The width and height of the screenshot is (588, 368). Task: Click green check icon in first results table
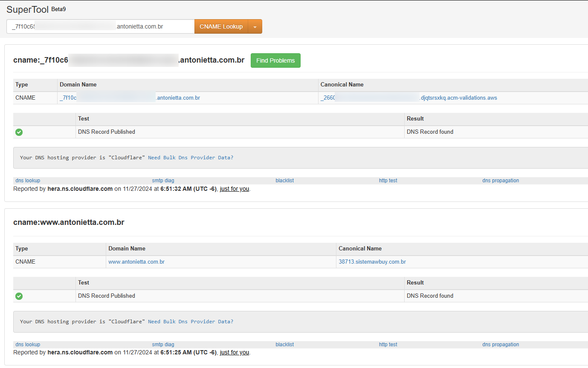click(19, 132)
